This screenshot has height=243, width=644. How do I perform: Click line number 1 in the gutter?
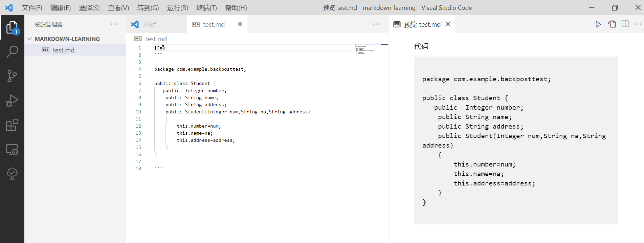tap(139, 48)
